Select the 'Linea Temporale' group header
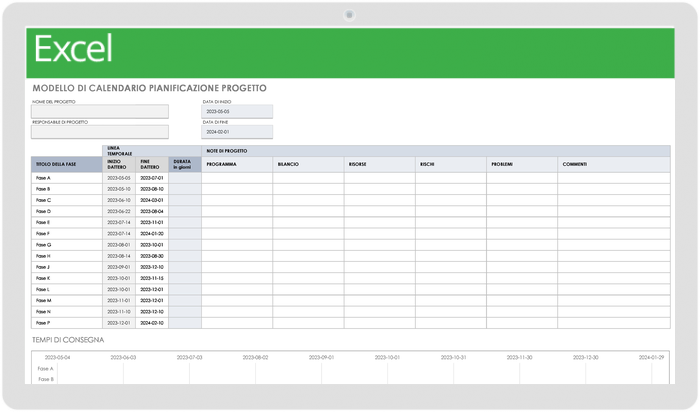 (152, 151)
